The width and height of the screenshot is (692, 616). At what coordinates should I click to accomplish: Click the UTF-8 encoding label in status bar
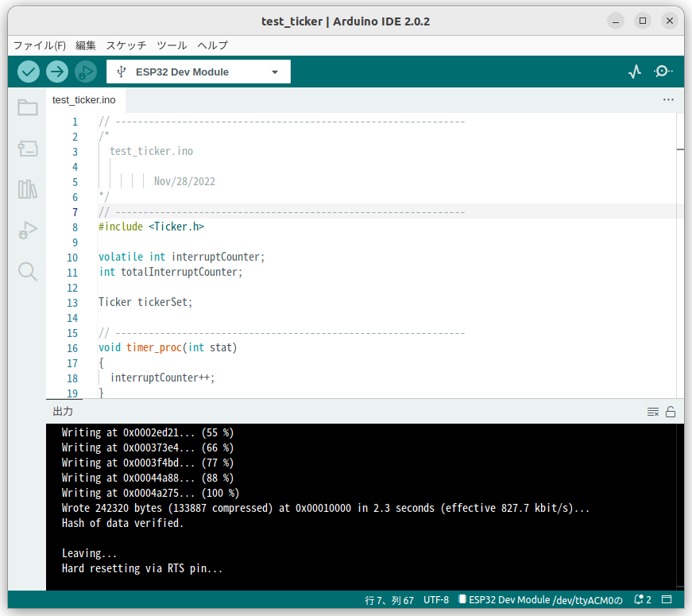pyautogui.click(x=435, y=599)
